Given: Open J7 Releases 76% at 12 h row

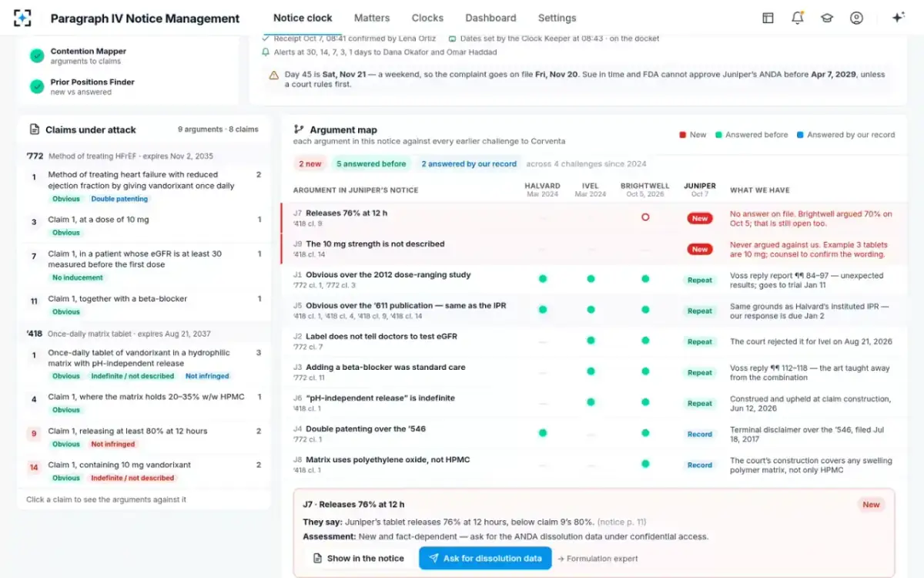Looking at the screenshot, I should [x=594, y=218].
